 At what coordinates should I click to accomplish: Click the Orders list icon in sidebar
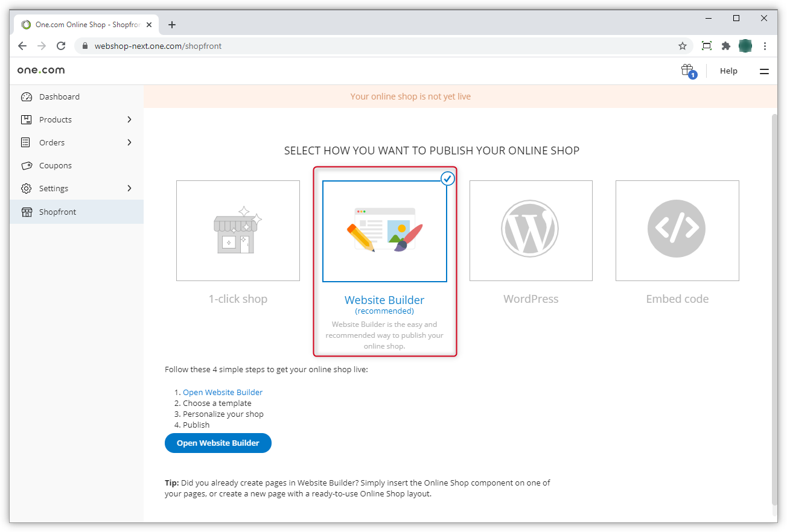pos(25,142)
